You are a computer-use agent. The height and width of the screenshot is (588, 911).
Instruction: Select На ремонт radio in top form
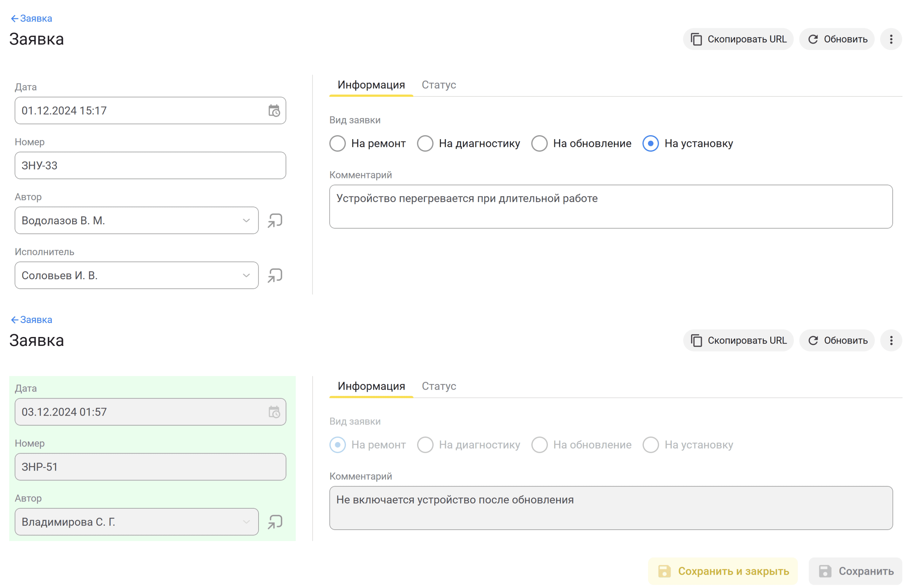tap(337, 143)
